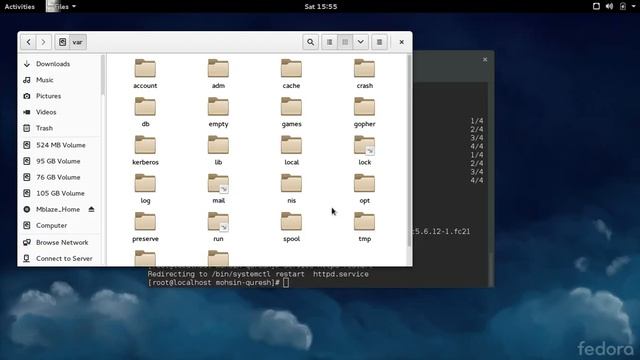This screenshot has width=640, height=360.
Task: Select the account folder icon
Action: (x=145, y=69)
